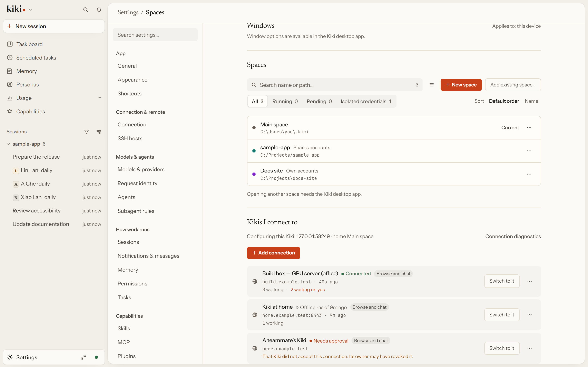This screenshot has width=588, height=367.
Task: Open more options for Docs site space
Action: [x=529, y=174]
